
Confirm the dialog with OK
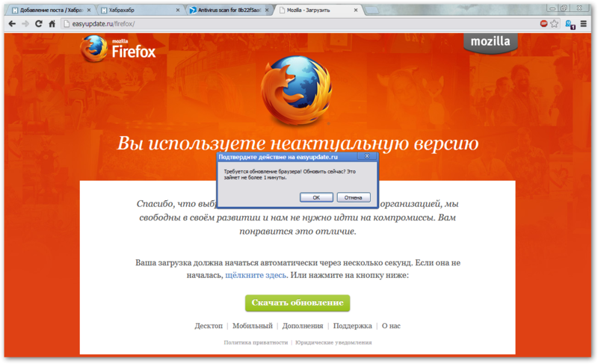tap(316, 197)
